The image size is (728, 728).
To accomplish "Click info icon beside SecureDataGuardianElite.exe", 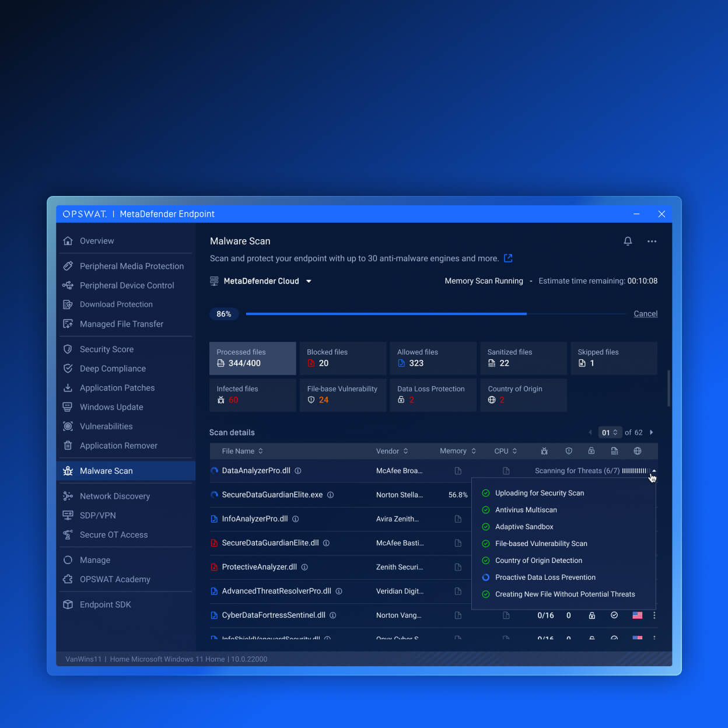I will click(330, 495).
